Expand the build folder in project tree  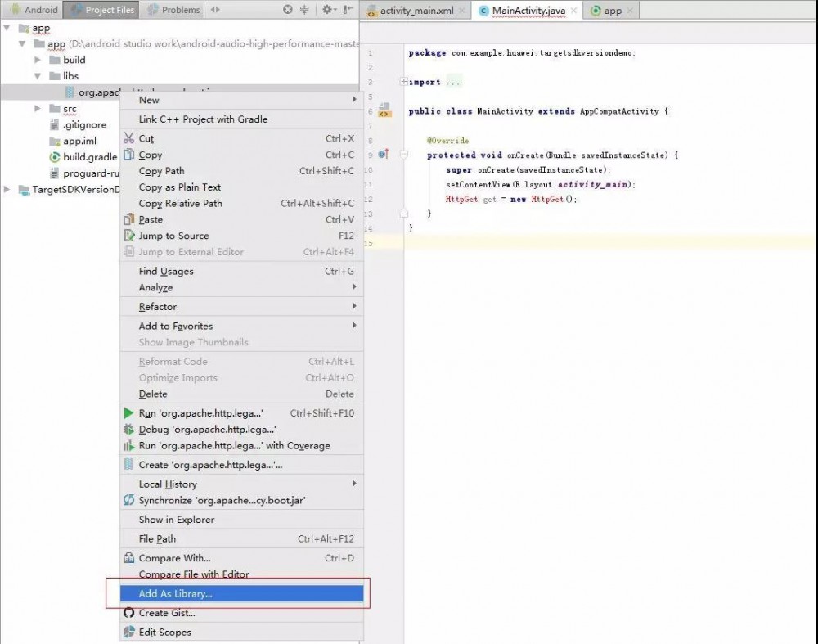coord(37,59)
